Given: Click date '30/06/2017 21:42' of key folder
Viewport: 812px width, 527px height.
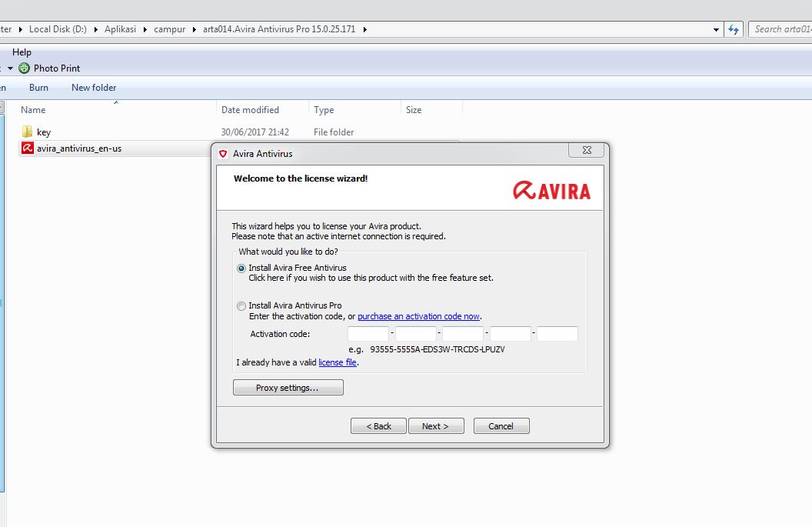Looking at the screenshot, I should pos(255,132).
